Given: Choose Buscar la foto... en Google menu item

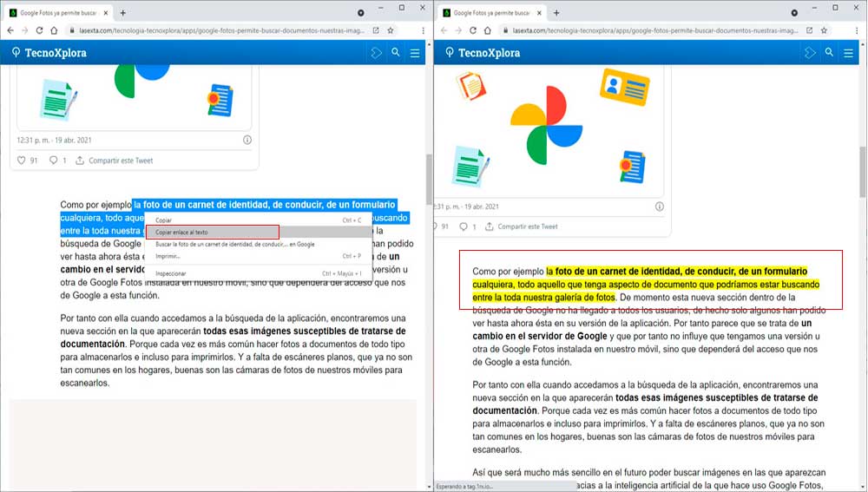Looking at the screenshot, I should tap(259, 244).
